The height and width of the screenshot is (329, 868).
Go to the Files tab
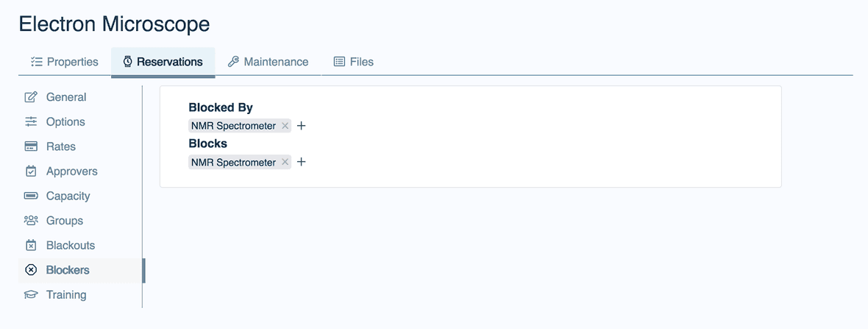point(354,62)
